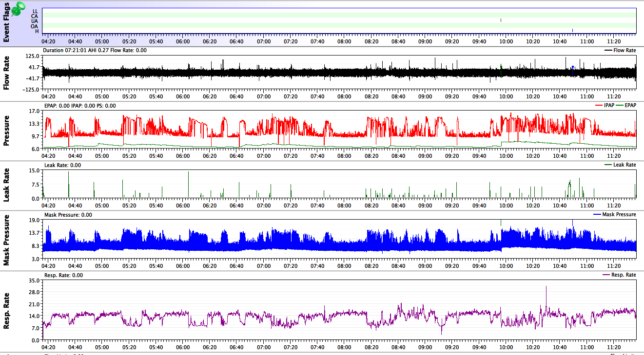Click the black Flow Rate legend entry
Image resolution: width=644 pixels, height=355 pixels.
(620, 50)
